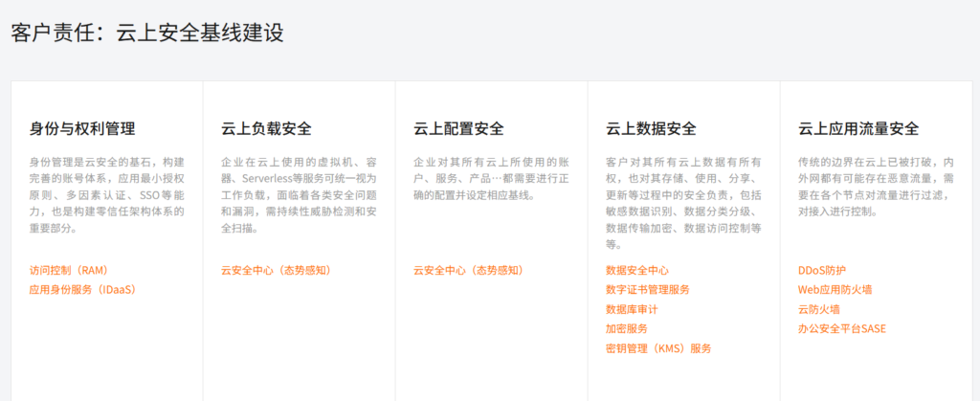Click the page title 客户责任：云上安全基线建设
This screenshot has height=401, width=980.
pyautogui.click(x=147, y=33)
